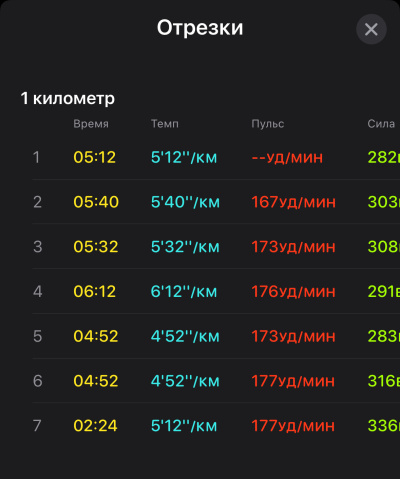Select the Время column header

[91, 124]
